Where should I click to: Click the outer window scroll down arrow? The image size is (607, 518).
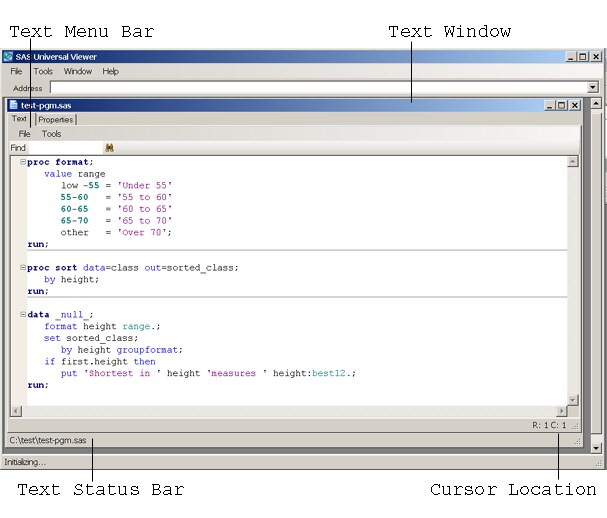tap(596, 448)
